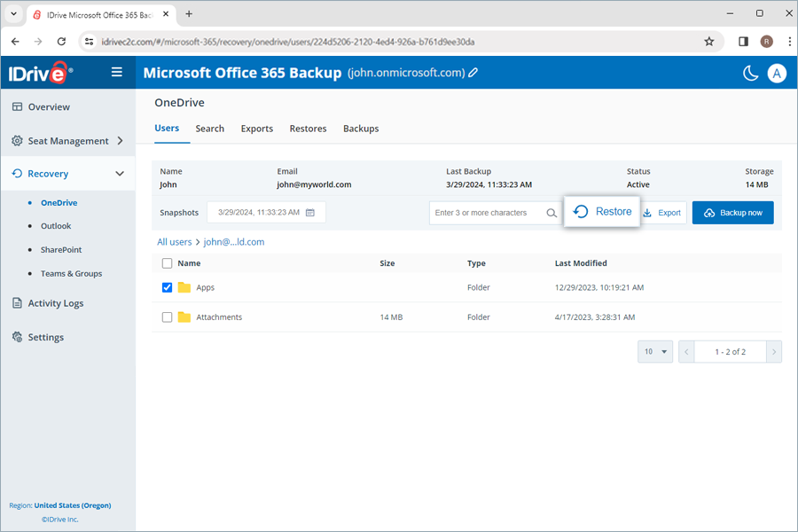Go back using the All users breadcrumb

[174, 241]
